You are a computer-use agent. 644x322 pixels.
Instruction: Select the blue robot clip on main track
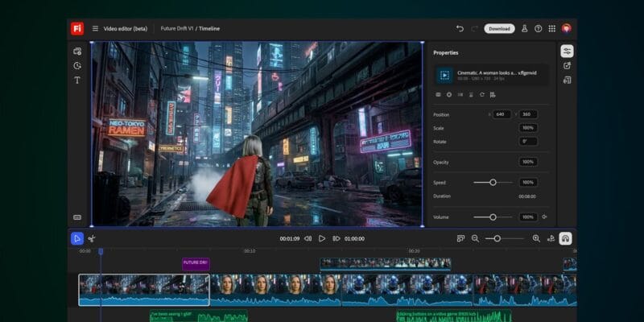point(407,290)
